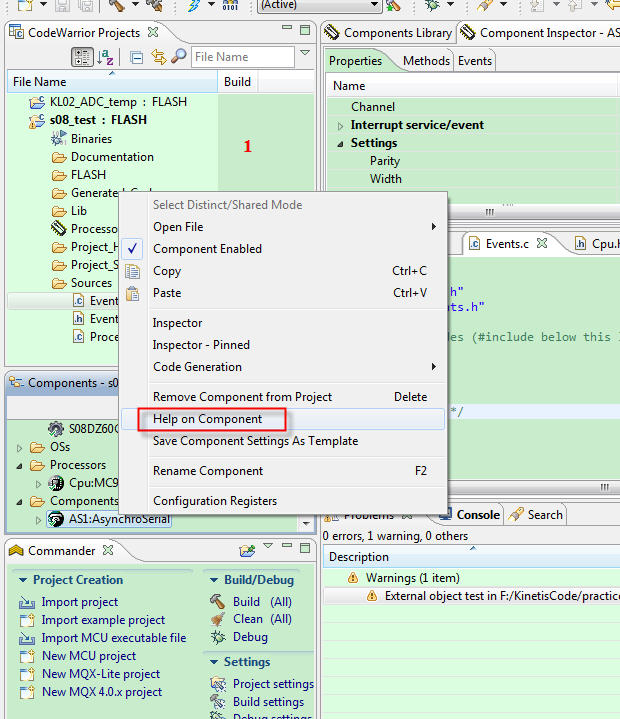Select the s08_test : FLASH project
620x719 pixels.
tap(98, 120)
